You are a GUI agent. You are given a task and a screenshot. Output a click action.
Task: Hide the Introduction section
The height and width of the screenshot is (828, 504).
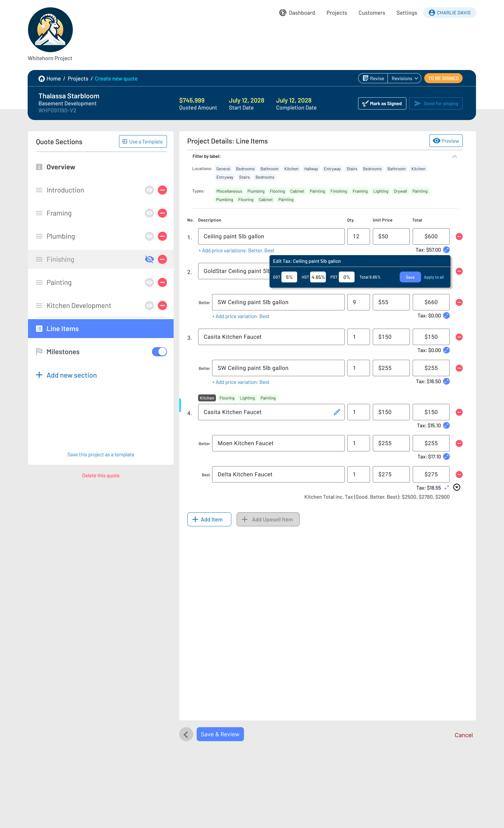[149, 190]
